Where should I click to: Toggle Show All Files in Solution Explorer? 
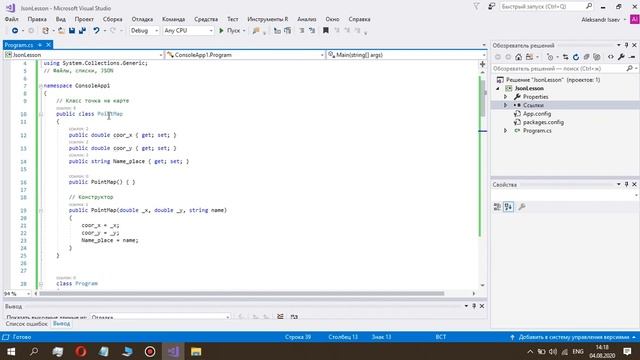597,57
